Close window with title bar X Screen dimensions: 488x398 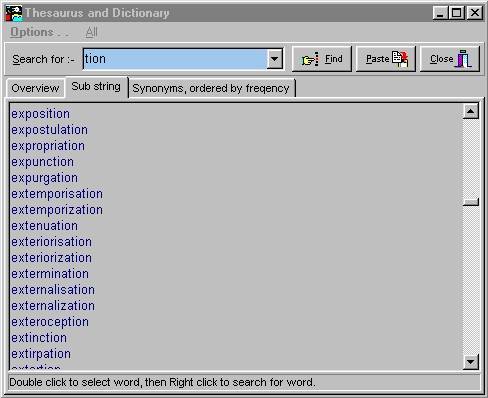[x=475, y=13]
